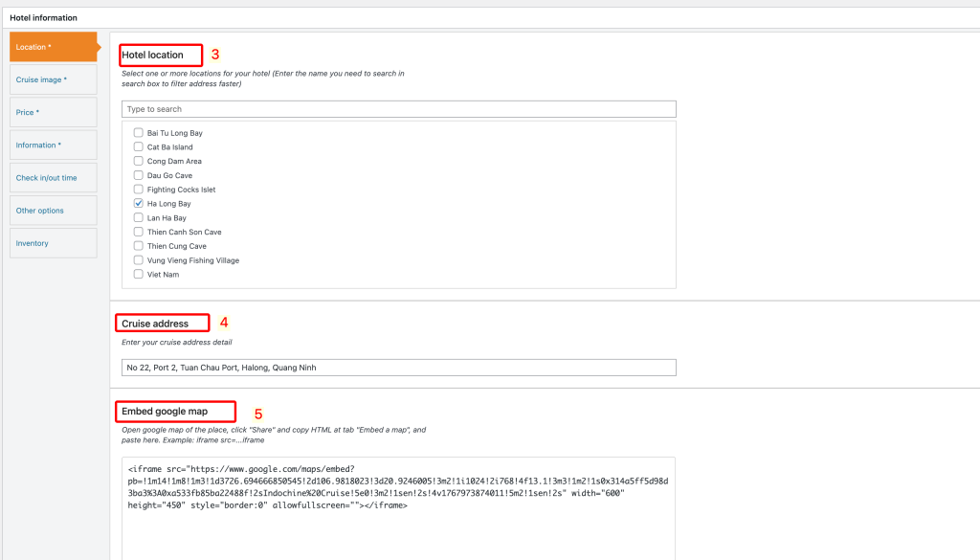Switch to the Cruise image tab
Screen dimensions: 980x560
(x=53, y=79)
